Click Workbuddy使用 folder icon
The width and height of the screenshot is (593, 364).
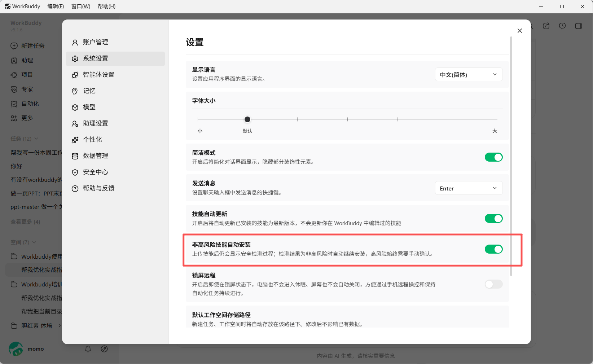coord(14,256)
